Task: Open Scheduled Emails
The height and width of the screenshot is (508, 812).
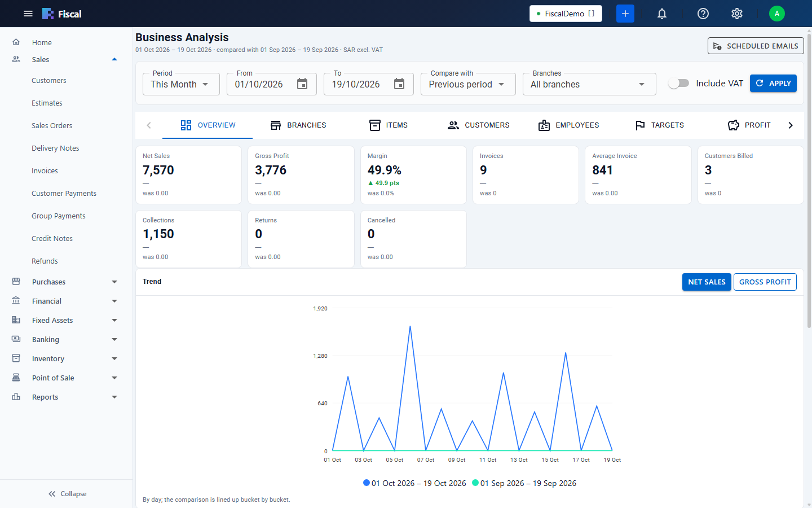Action: pyautogui.click(x=756, y=46)
